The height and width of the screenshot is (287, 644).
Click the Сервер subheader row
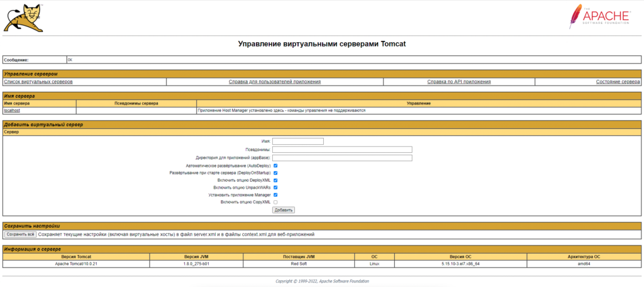[322, 132]
